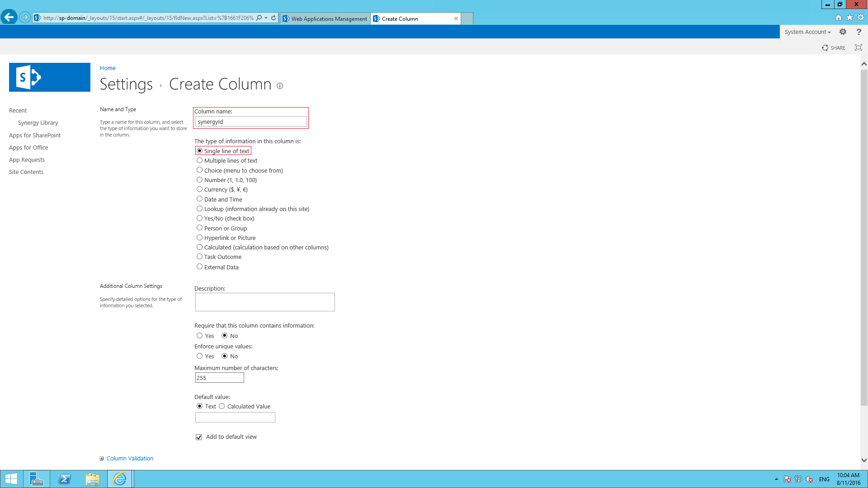Open File Explorer from taskbar
The height and width of the screenshot is (488, 868).
click(x=93, y=479)
